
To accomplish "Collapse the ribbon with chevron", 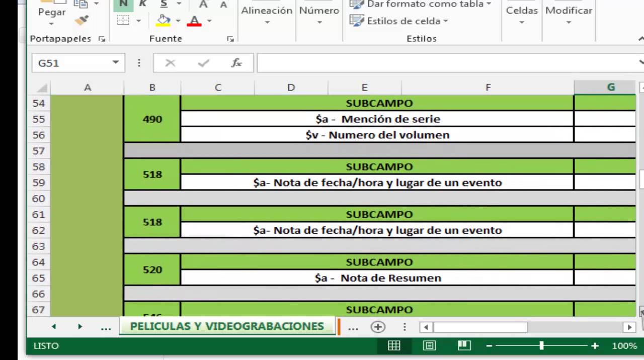I will coord(641,38).
